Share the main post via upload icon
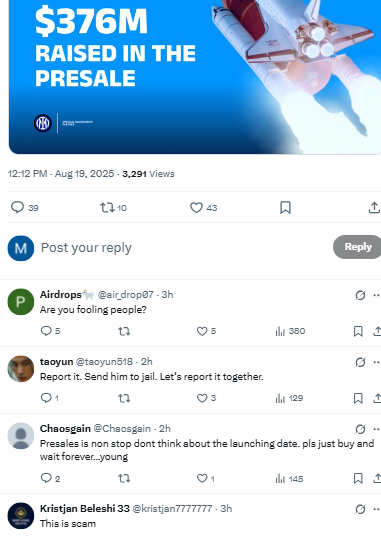Image resolution: width=381 pixels, height=537 pixels. pos(374,208)
